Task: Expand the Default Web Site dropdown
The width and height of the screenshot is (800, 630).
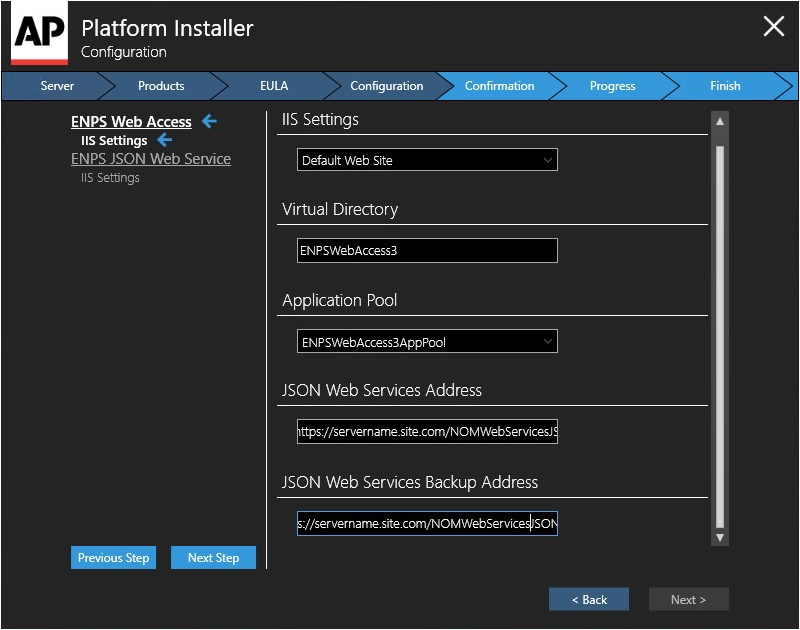Action: point(427,160)
